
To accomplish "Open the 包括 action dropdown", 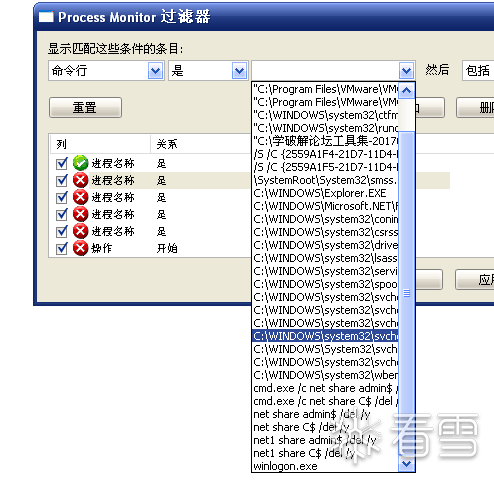I will coord(478,71).
